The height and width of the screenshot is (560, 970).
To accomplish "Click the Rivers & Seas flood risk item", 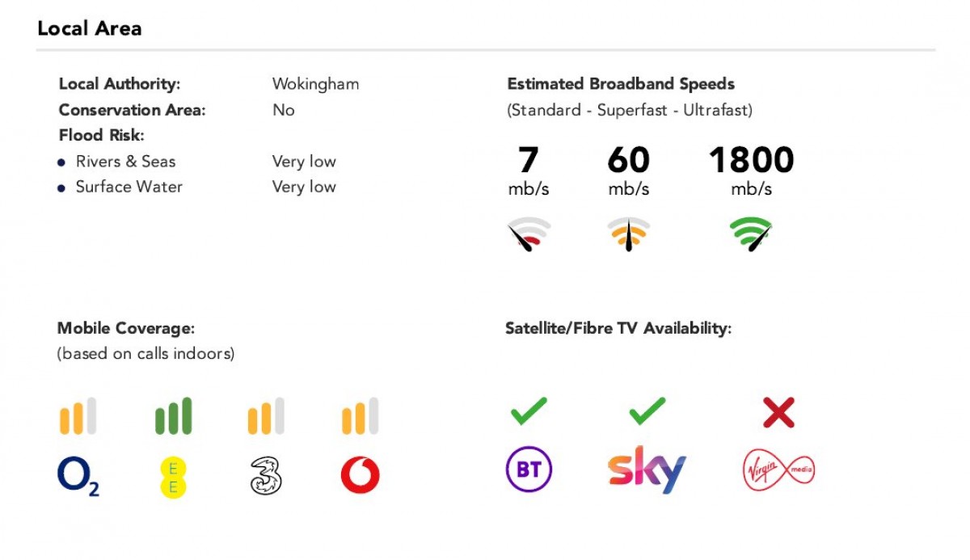I will tap(125, 162).
